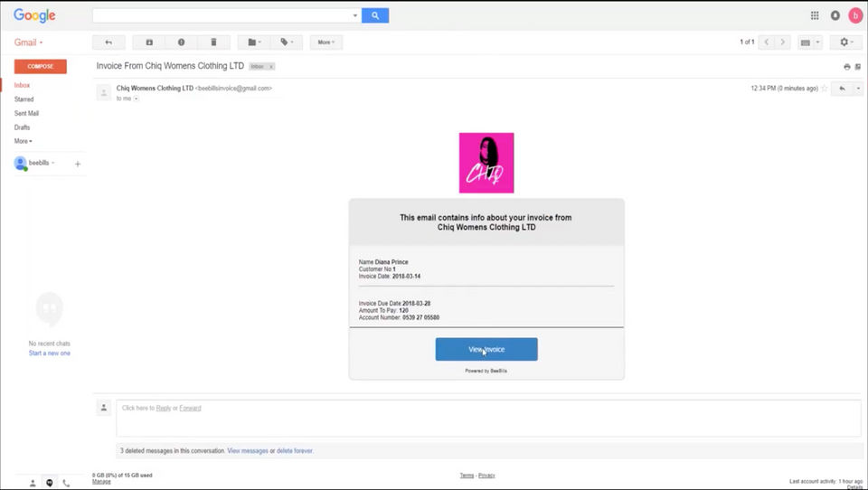
Task: Expand the input tools dropdown arrow
Action: [817, 42]
